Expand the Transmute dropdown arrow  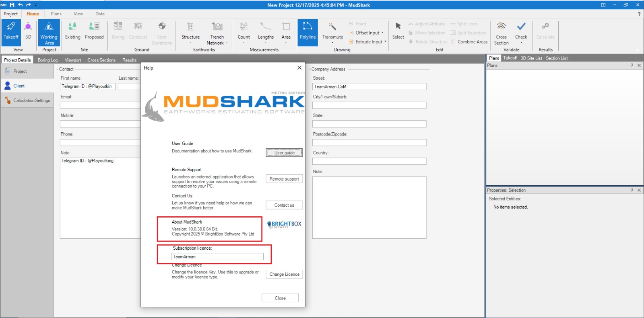point(332,43)
